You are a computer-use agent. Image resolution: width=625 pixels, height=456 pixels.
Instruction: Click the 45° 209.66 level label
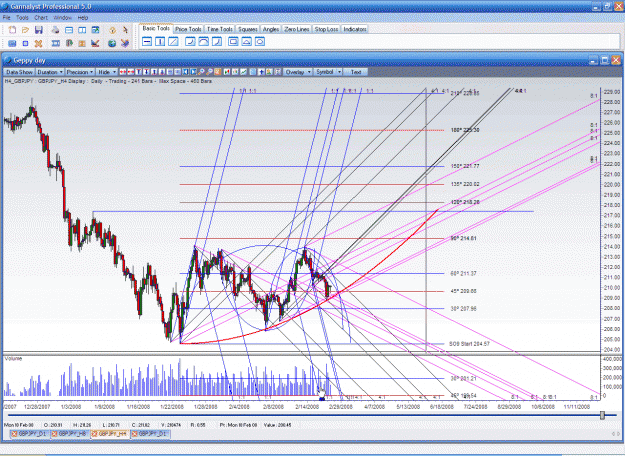(x=463, y=291)
